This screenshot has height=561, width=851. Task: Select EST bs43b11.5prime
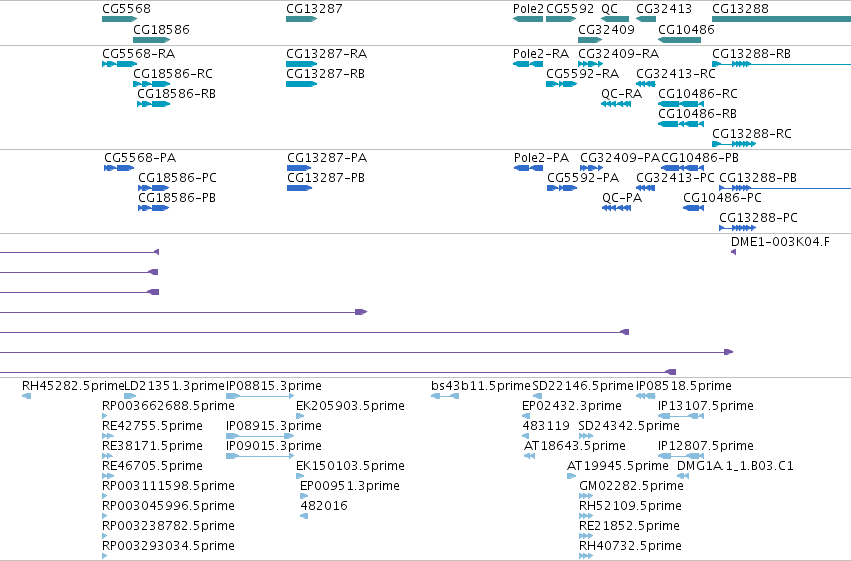(481, 386)
